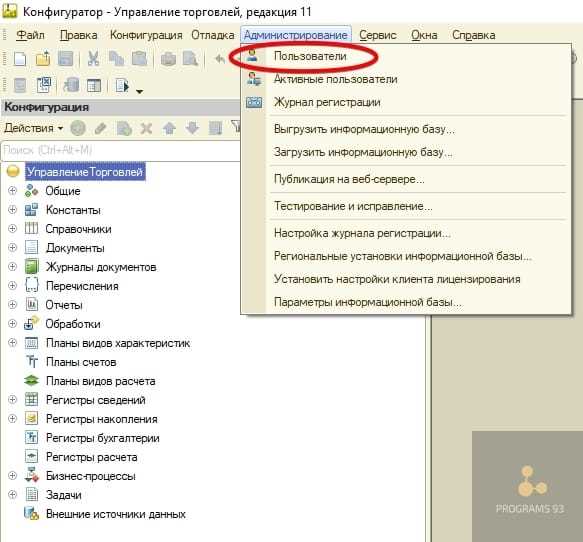Viewport: 583px width, 542px height.
Task: Click the Configurator app icon in title bar
Action: [x=9, y=11]
